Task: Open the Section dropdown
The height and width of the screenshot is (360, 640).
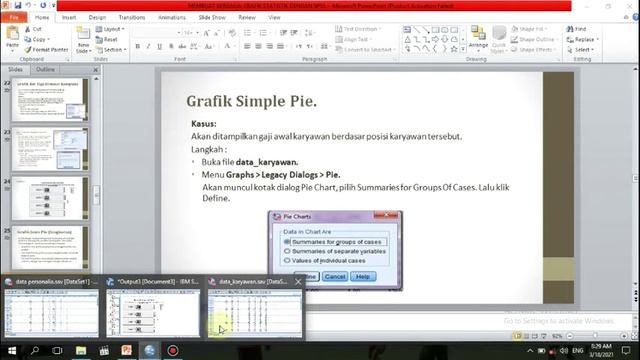Action: coord(111,49)
